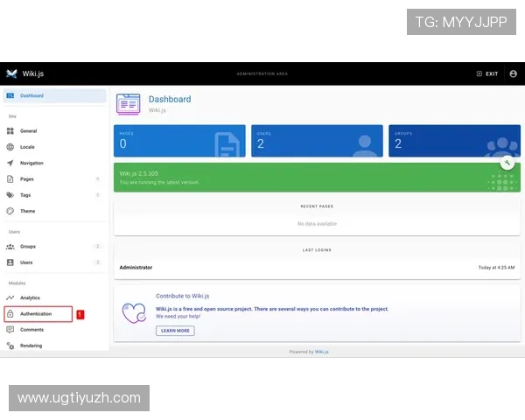The height and width of the screenshot is (420, 525).
Task: Click the Wiki.js logo icon
Action: click(x=11, y=73)
